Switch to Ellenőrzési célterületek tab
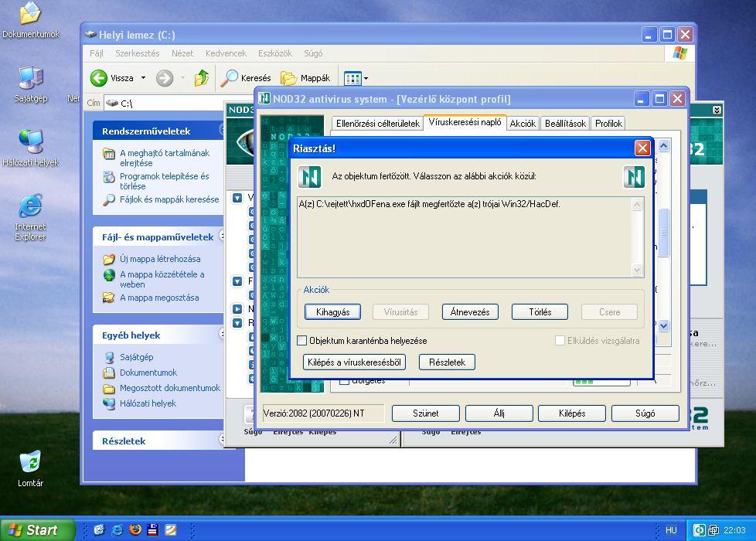The width and height of the screenshot is (756, 541). [377, 124]
